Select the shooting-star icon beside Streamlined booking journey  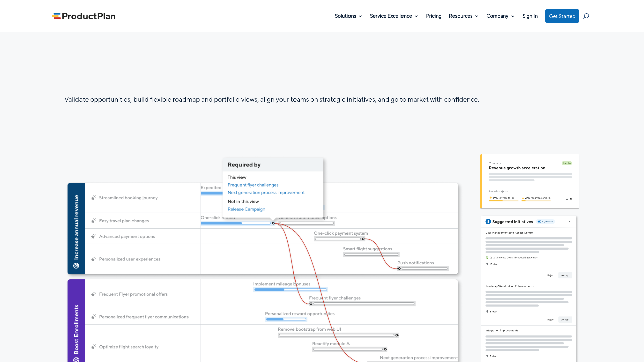tap(93, 198)
